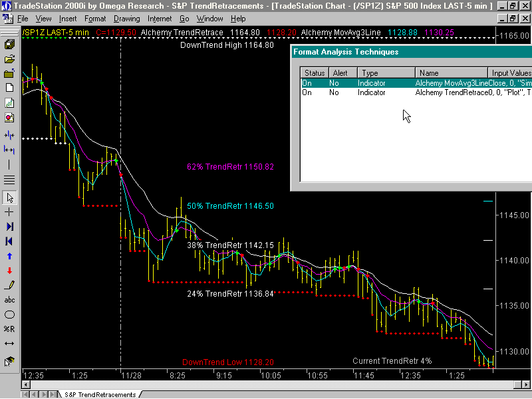Select the parallel horizontal lines tool
The image size is (532, 399).
click(9, 180)
